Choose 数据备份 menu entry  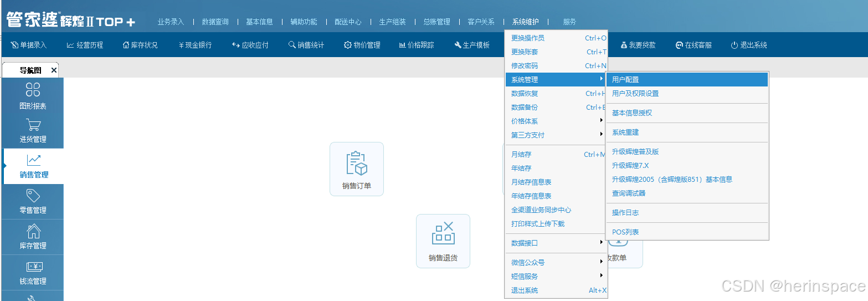pos(556,107)
